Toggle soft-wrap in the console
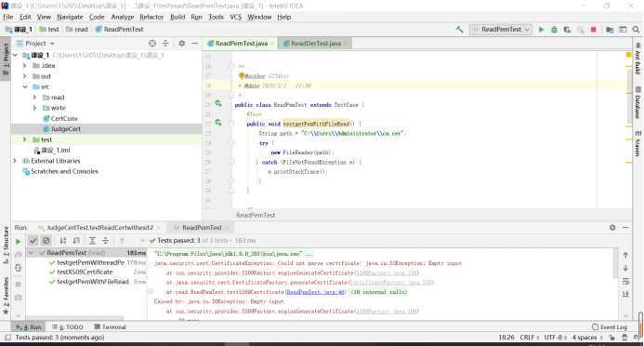The height and width of the screenshot is (346, 644). 625,282
